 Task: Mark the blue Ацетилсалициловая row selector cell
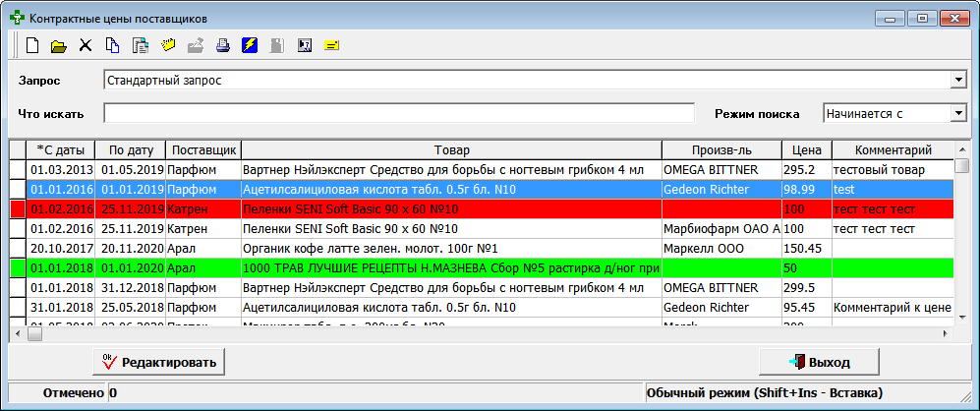coord(18,189)
